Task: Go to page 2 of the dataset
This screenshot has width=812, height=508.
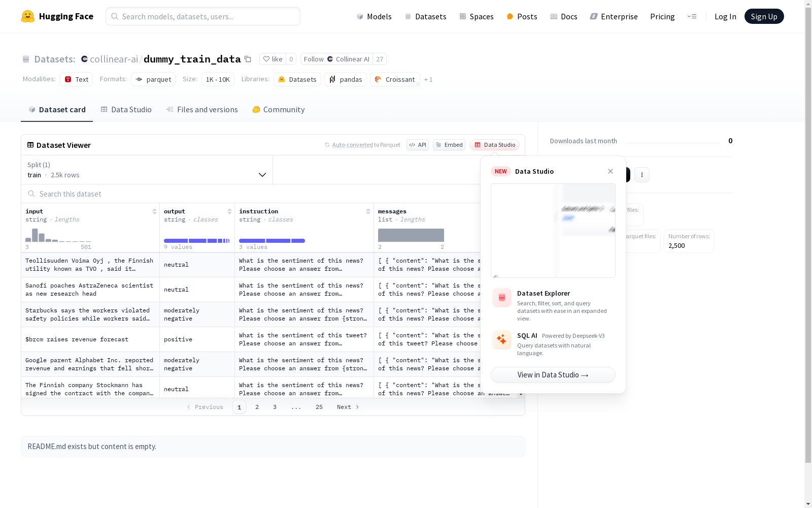Action: click(x=257, y=407)
